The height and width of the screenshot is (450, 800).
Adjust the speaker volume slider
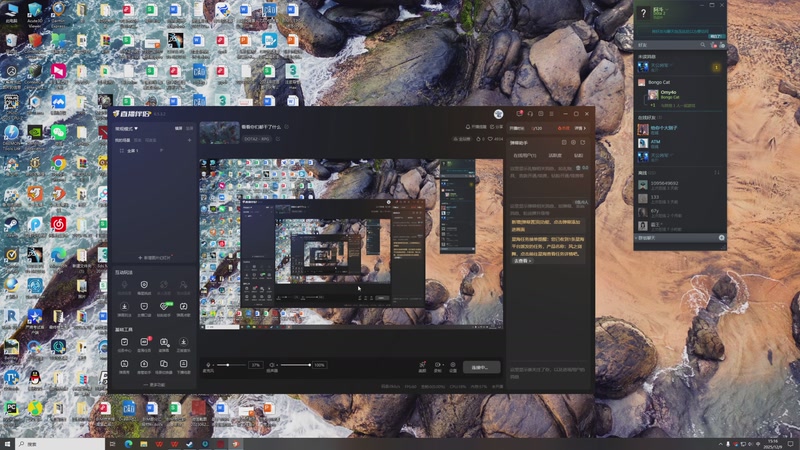pyautogui.click(x=295, y=365)
